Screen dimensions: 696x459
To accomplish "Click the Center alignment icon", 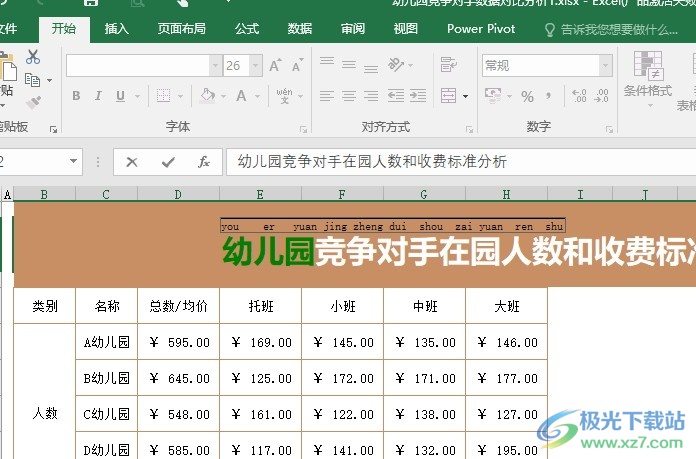I will (349, 95).
